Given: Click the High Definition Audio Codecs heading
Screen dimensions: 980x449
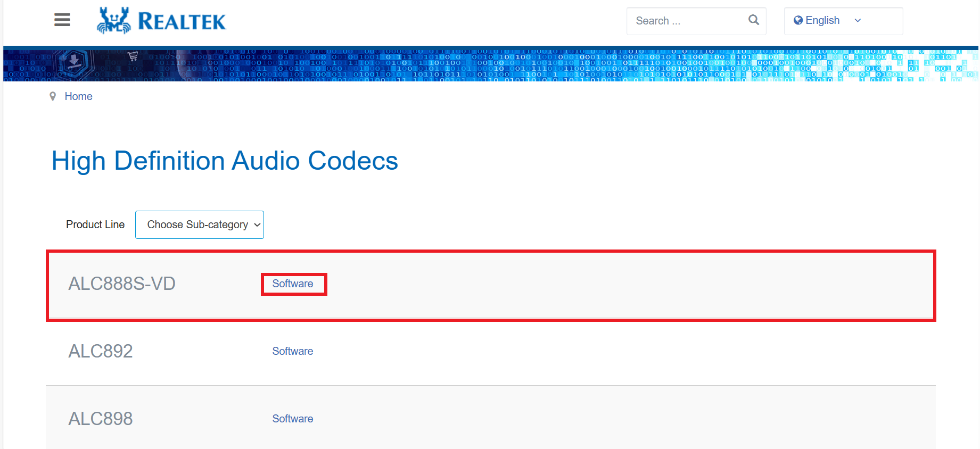Looking at the screenshot, I should [x=225, y=161].
